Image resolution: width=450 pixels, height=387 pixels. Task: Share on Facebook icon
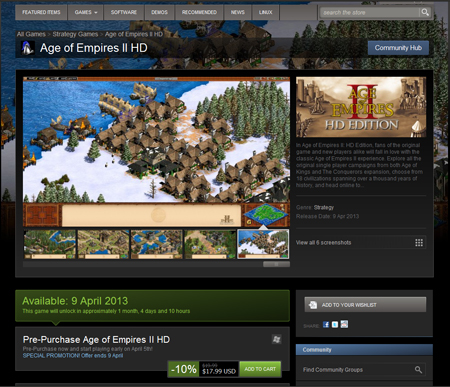tap(326, 325)
